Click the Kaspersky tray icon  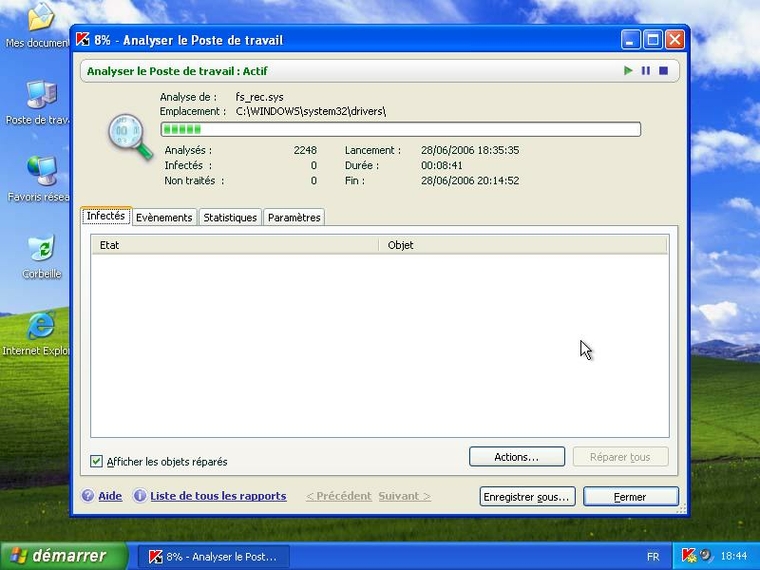pos(688,555)
